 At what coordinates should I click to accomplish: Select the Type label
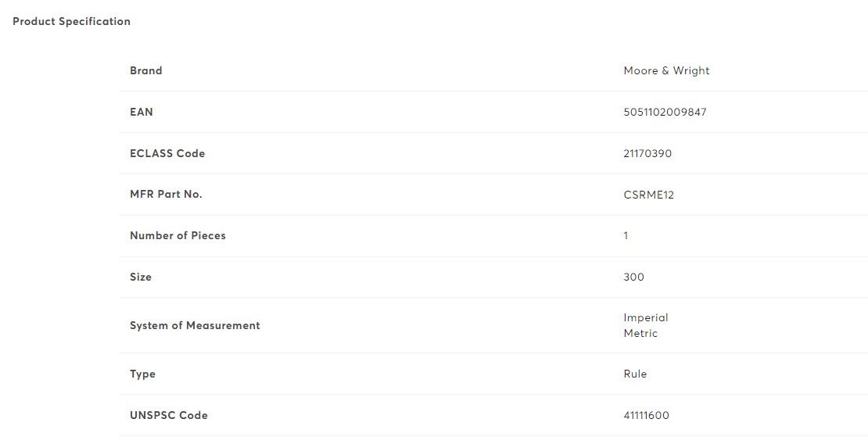pos(143,374)
